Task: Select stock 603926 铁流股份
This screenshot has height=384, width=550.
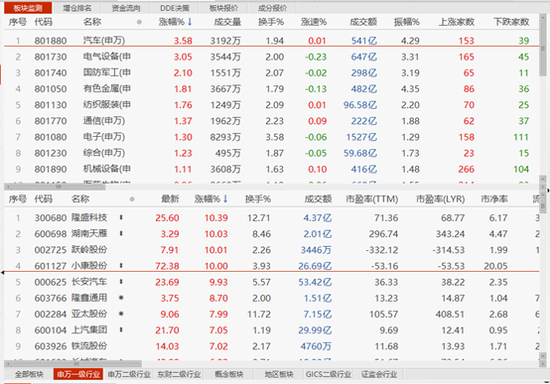Action: point(271,346)
